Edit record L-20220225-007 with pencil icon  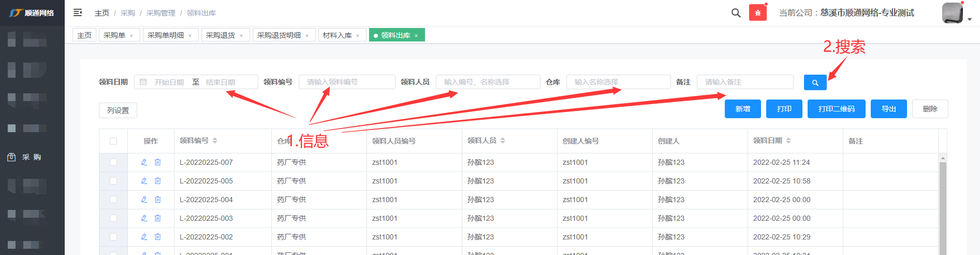pyautogui.click(x=144, y=162)
